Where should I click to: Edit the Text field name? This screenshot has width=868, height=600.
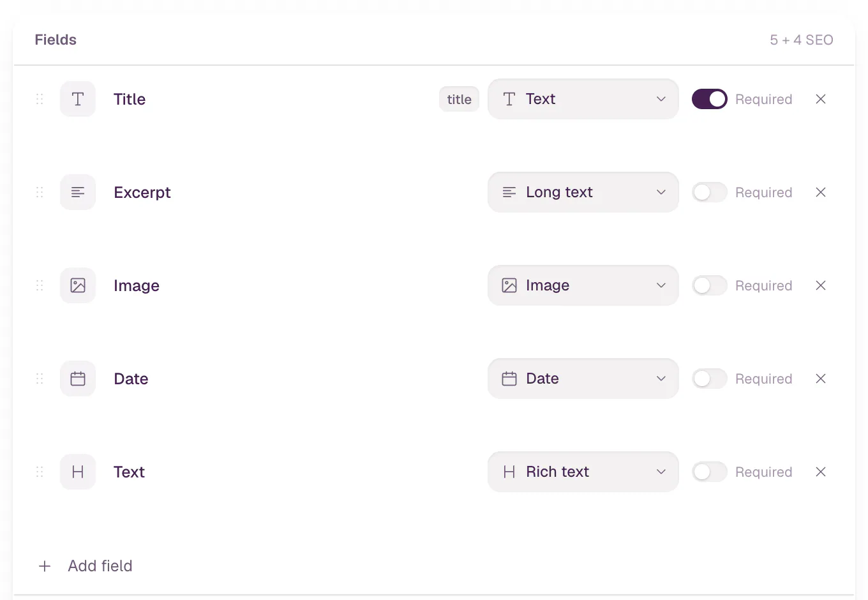point(129,472)
